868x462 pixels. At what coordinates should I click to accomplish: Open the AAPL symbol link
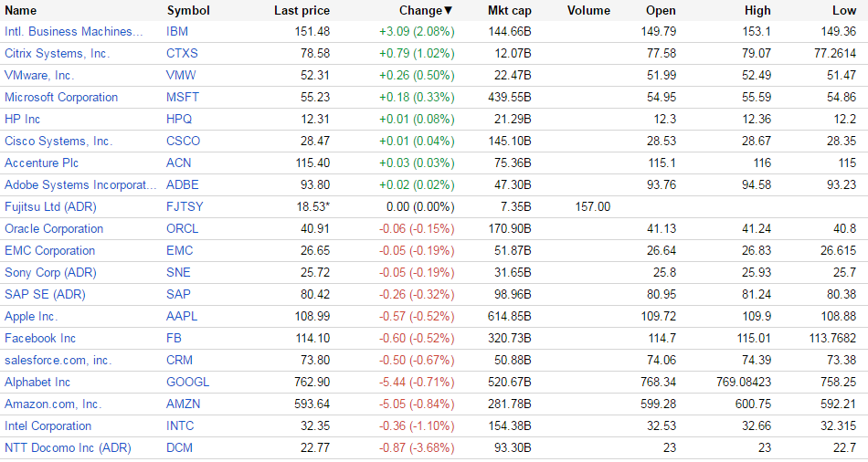tap(182, 317)
